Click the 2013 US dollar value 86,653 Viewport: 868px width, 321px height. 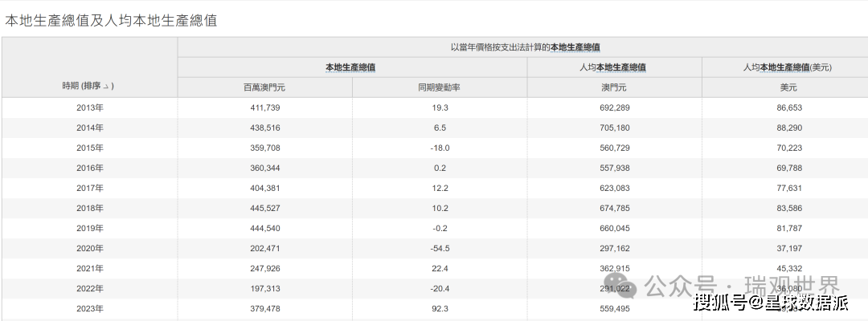pyautogui.click(x=786, y=108)
